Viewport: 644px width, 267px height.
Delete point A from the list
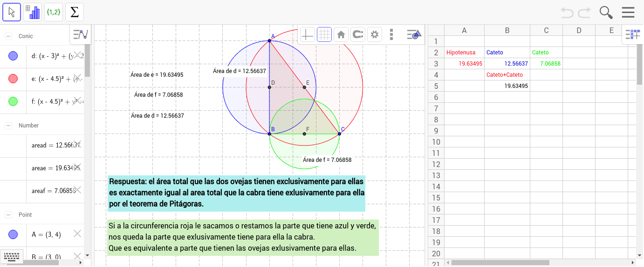click(77, 233)
